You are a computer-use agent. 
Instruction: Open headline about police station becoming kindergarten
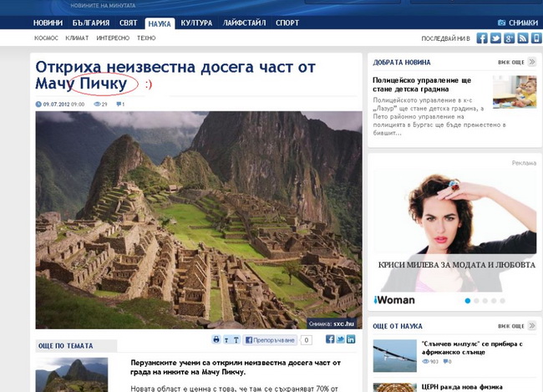(421, 84)
